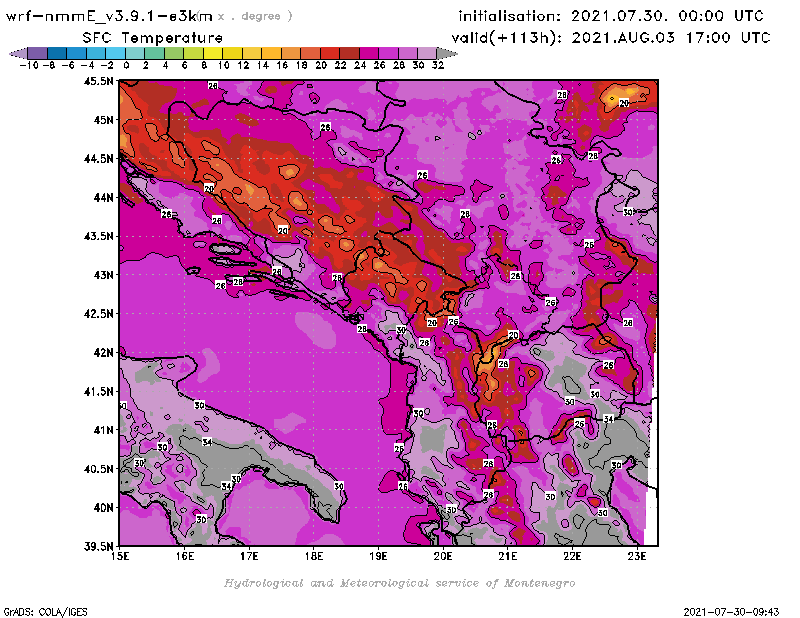Click the 'GrADS: COLA/IGES' credit text
The width and height of the screenshot is (800, 618).
tap(45, 612)
